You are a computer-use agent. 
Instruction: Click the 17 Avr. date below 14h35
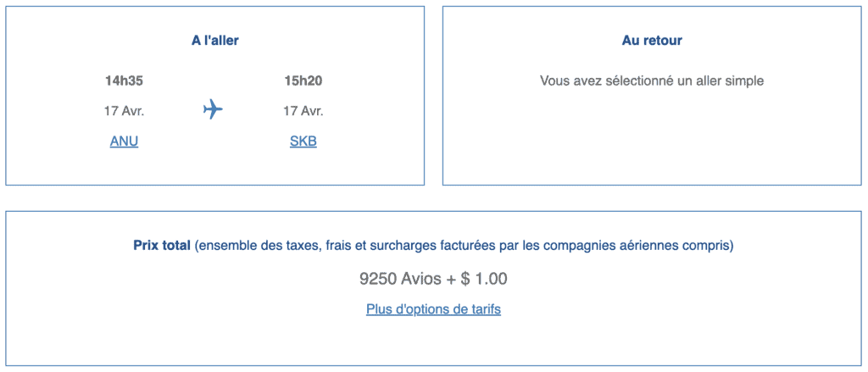tap(124, 111)
